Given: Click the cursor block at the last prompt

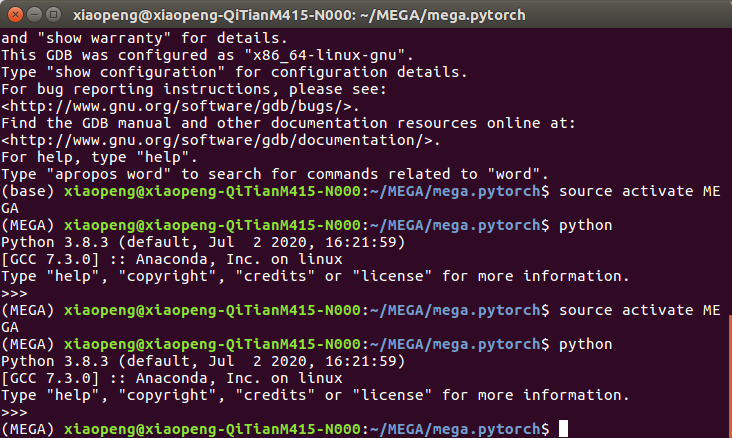Looking at the screenshot, I should tap(563, 429).
